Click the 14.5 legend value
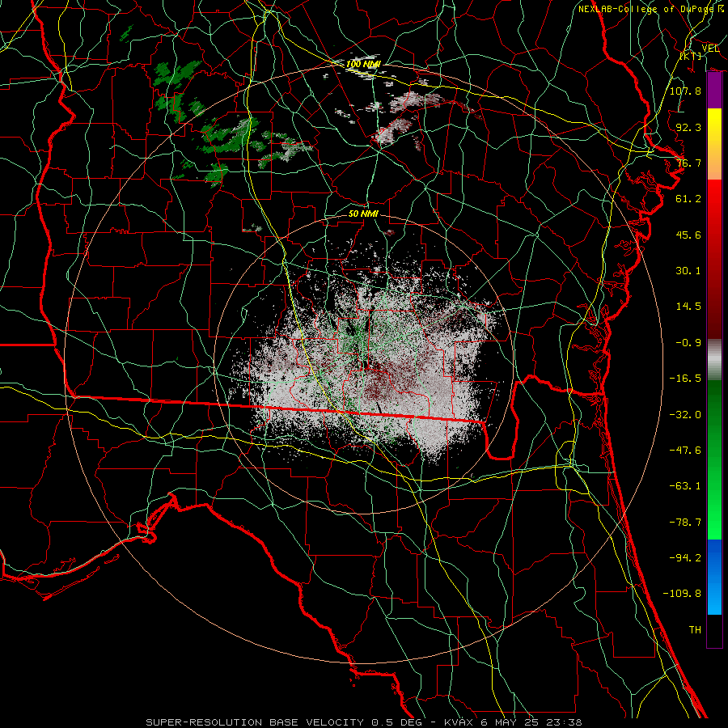Image resolution: width=728 pixels, height=728 pixels. click(688, 307)
